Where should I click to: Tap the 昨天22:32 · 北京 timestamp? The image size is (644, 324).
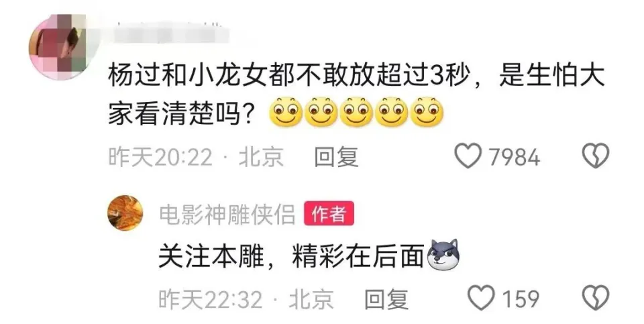[x=246, y=299]
